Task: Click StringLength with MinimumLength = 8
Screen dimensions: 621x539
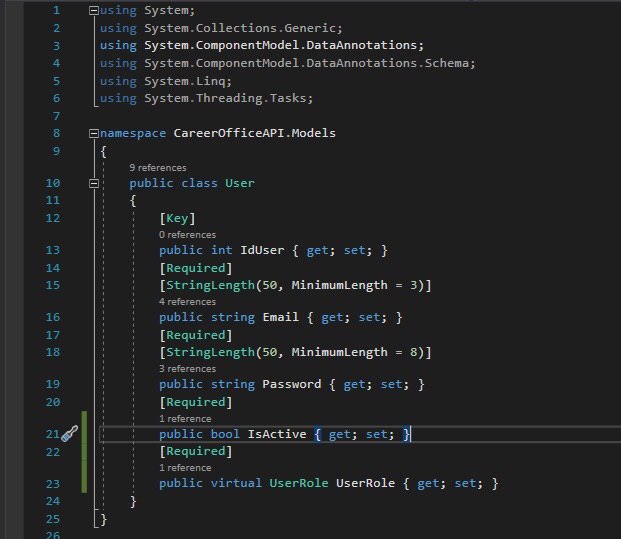Action: (x=295, y=352)
